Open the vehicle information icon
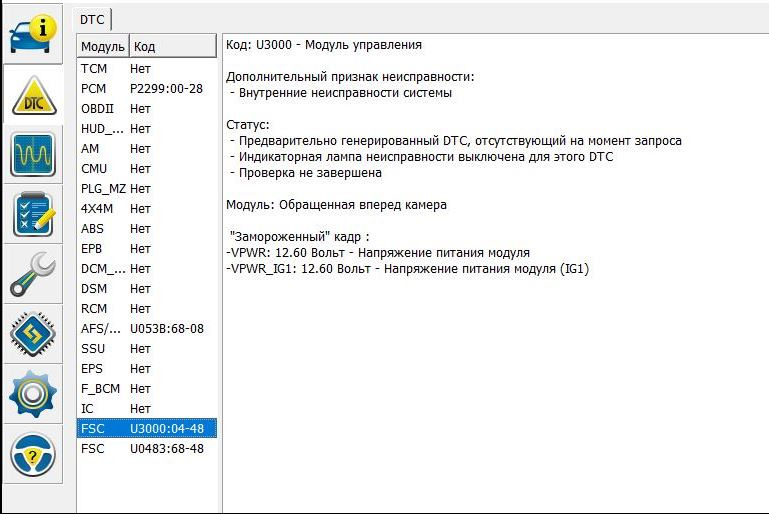The image size is (769, 514). (x=32, y=33)
